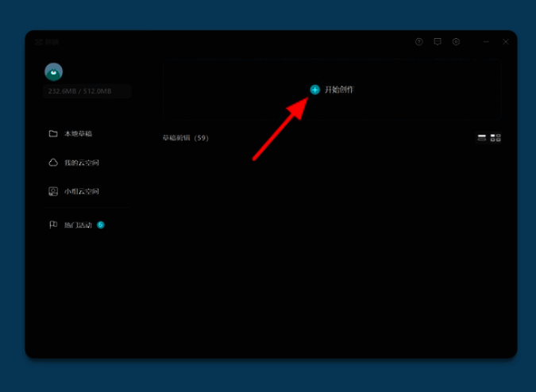Go to 小组云空间 sidebar label
Viewport: 536px width, 392px height.
tap(82, 191)
